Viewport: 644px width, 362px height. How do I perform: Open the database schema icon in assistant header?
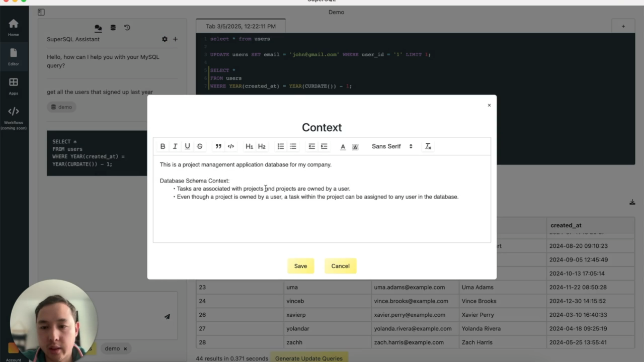point(113,28)
